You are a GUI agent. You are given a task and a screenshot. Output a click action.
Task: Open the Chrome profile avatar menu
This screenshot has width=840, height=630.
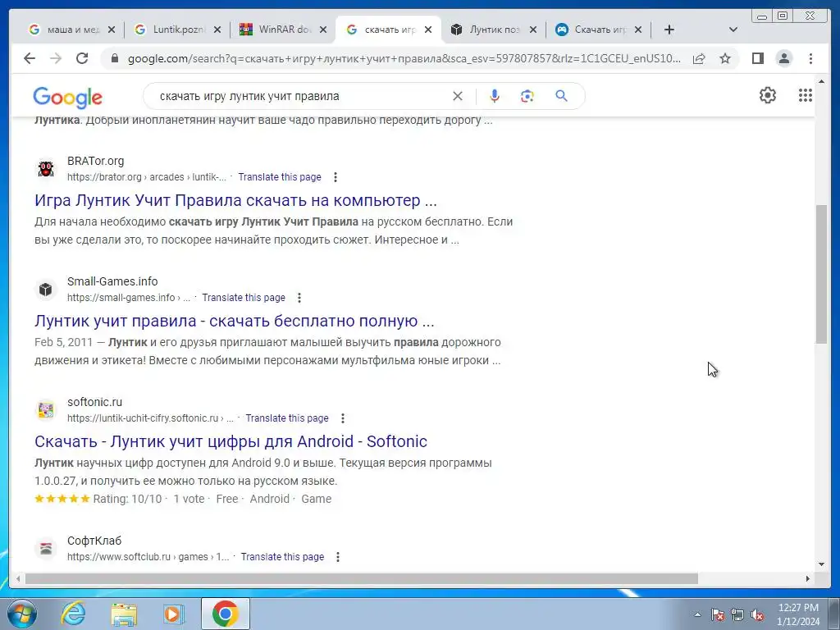(x=784, y=58)
